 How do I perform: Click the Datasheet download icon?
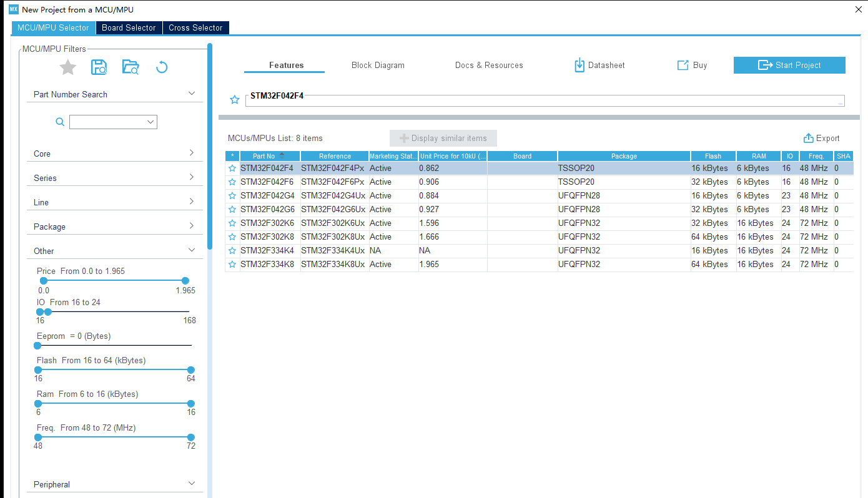click(579, 65)
